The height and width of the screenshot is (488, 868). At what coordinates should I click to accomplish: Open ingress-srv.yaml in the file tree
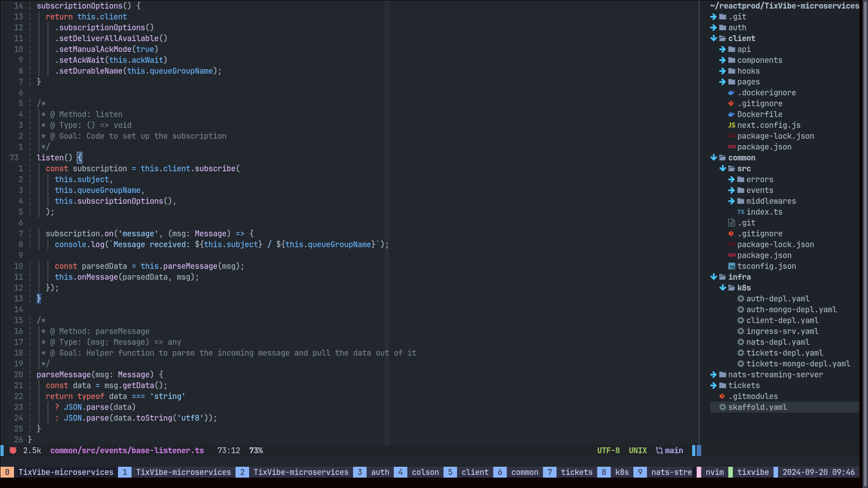[x=782, y=331]
